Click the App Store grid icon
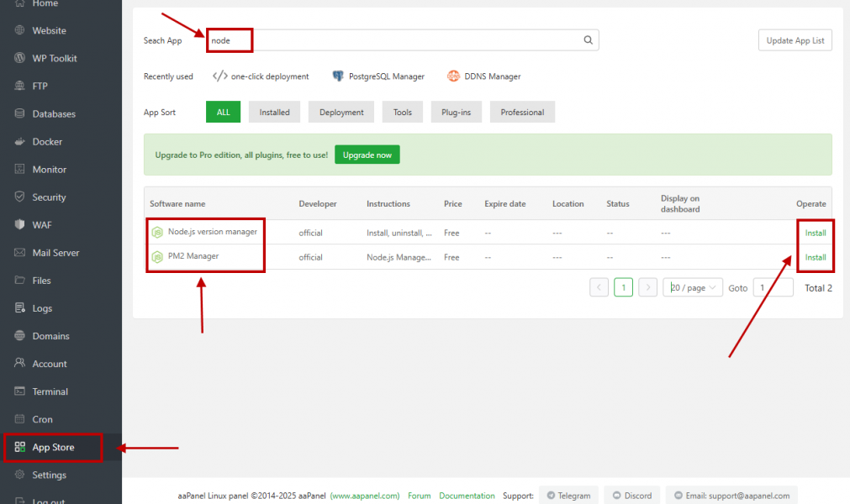This screenshot has width=850, height=504. coord(19,447)
